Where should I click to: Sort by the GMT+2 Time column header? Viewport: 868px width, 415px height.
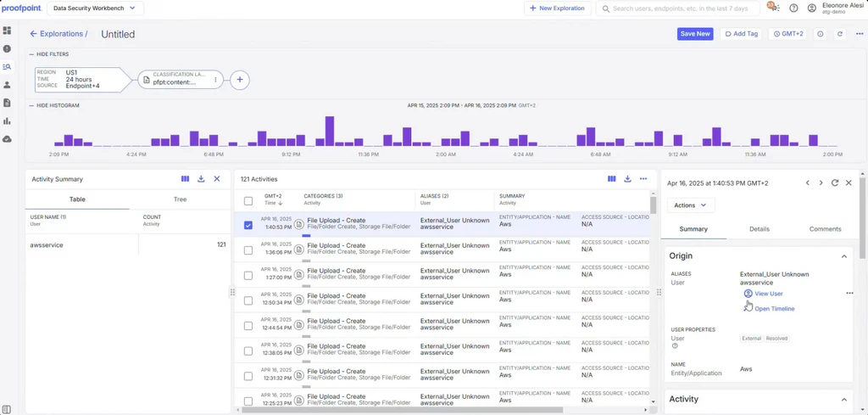[x=273, y=199]
